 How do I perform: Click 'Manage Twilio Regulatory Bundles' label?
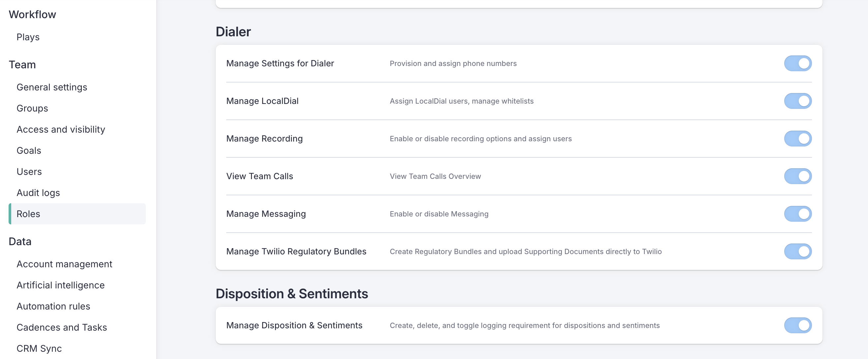296,251
